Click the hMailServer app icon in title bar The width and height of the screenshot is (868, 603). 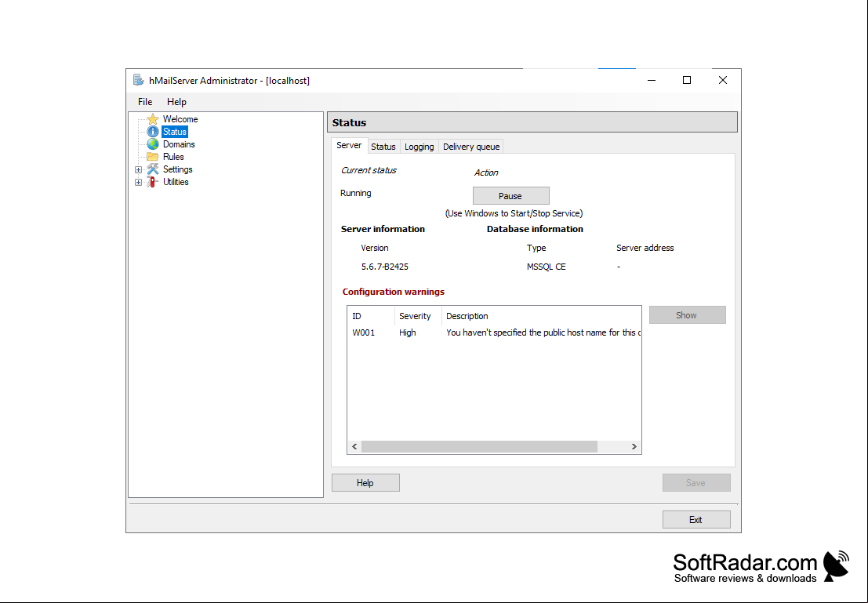coord(138,80)
